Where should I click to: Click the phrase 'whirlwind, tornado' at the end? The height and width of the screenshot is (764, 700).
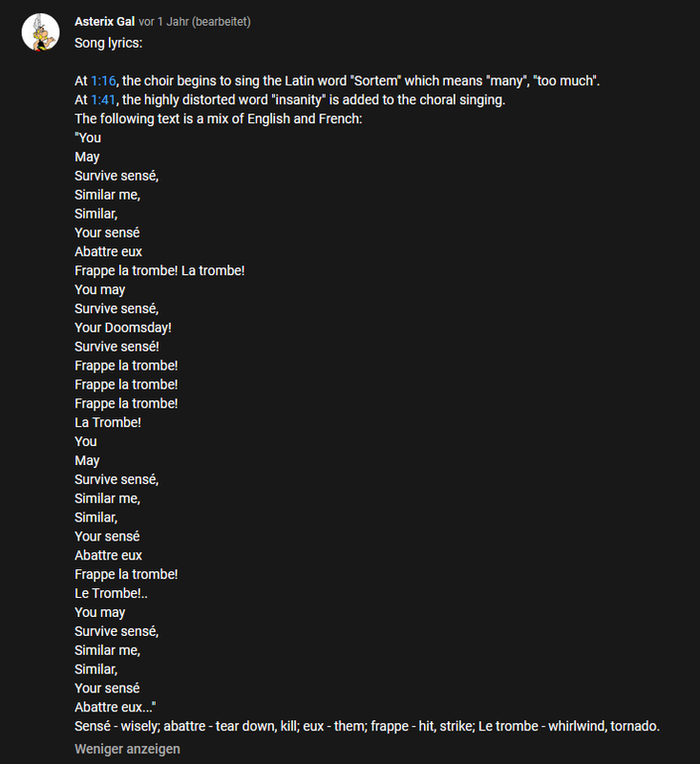[604, 726]
